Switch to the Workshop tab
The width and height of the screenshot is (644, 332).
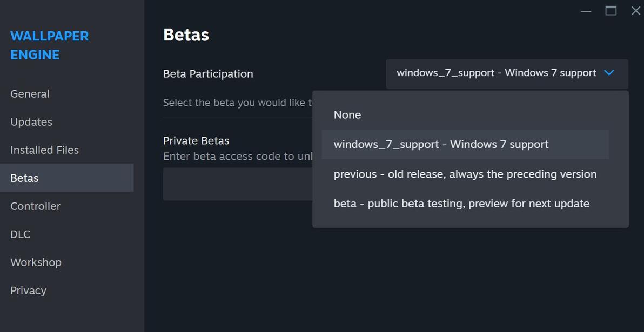pyautogui.click(x=36, y=262)
